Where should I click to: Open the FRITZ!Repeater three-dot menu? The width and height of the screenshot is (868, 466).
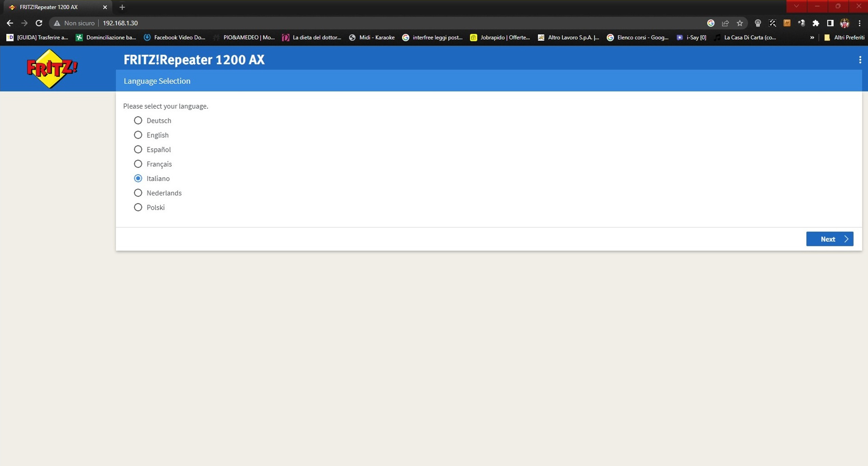point(860,59)
